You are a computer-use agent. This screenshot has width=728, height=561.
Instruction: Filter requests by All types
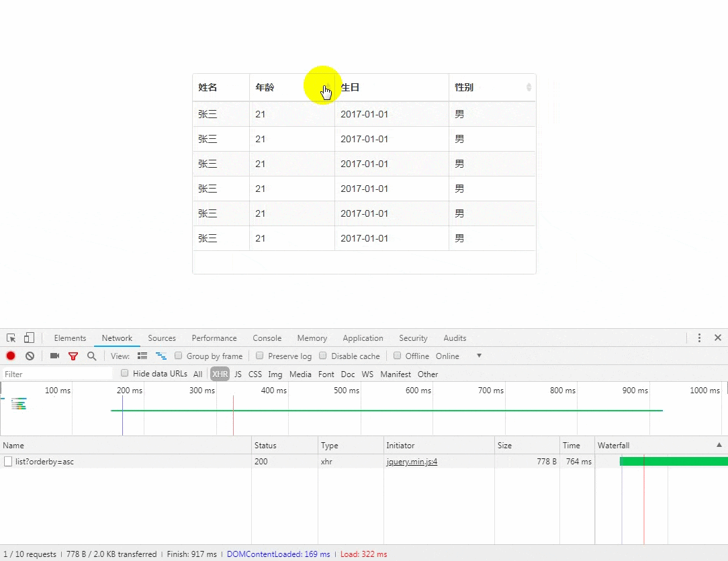coord(198,374)
